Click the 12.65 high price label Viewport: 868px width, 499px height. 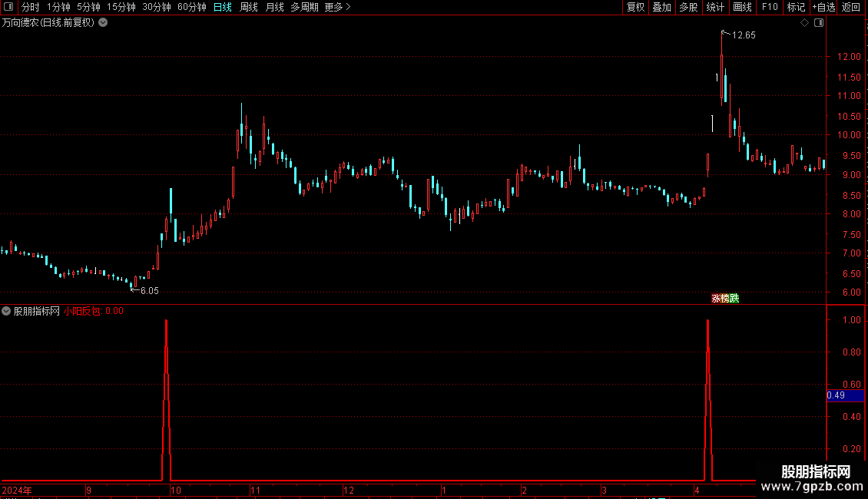click(x=744, y=35)
